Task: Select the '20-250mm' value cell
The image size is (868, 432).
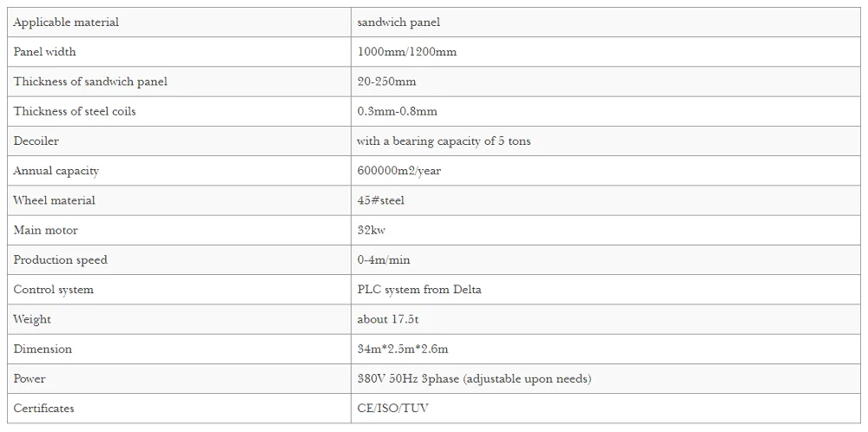Action: click(606, 82)
